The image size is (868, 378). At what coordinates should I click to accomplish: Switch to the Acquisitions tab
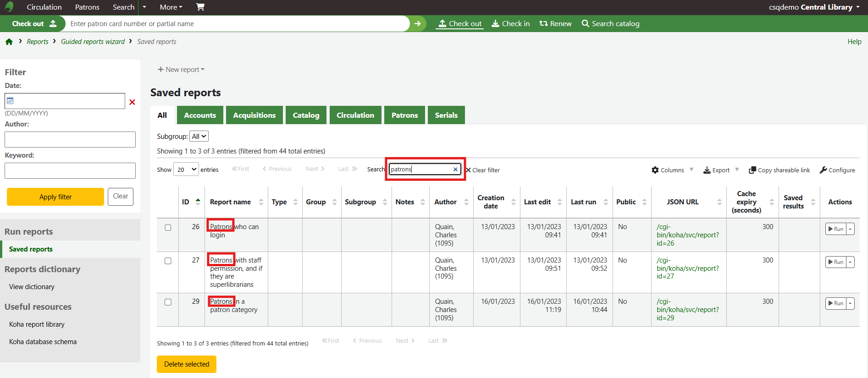(254, 115)
